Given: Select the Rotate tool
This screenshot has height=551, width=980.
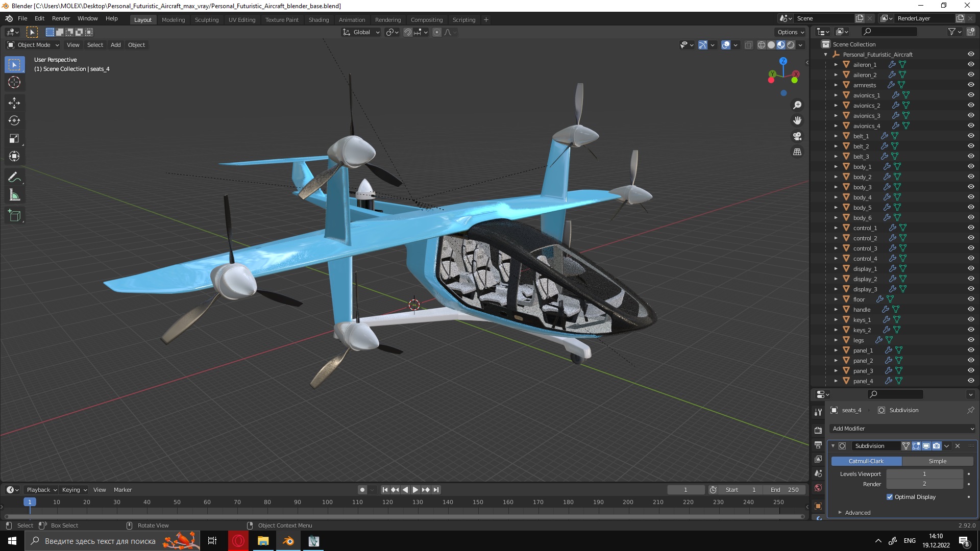Looking at the screenshot, I should tap(14, 121).
